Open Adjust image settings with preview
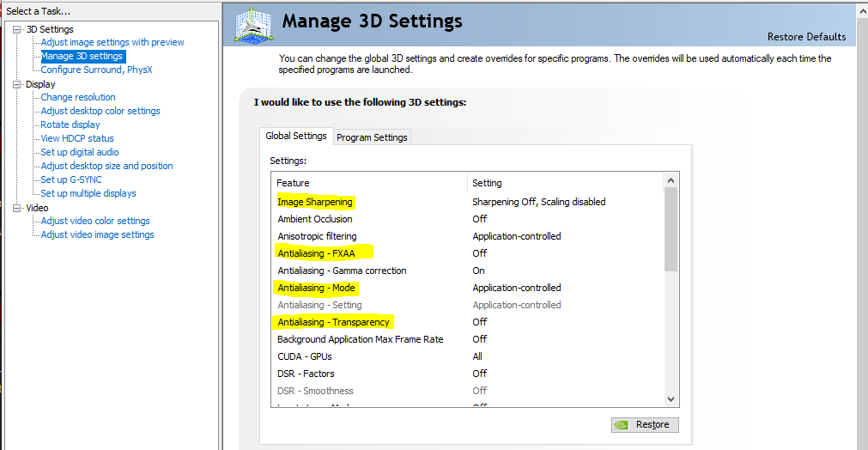The width and height of the screenshot is (868, 450). [112, 42]
